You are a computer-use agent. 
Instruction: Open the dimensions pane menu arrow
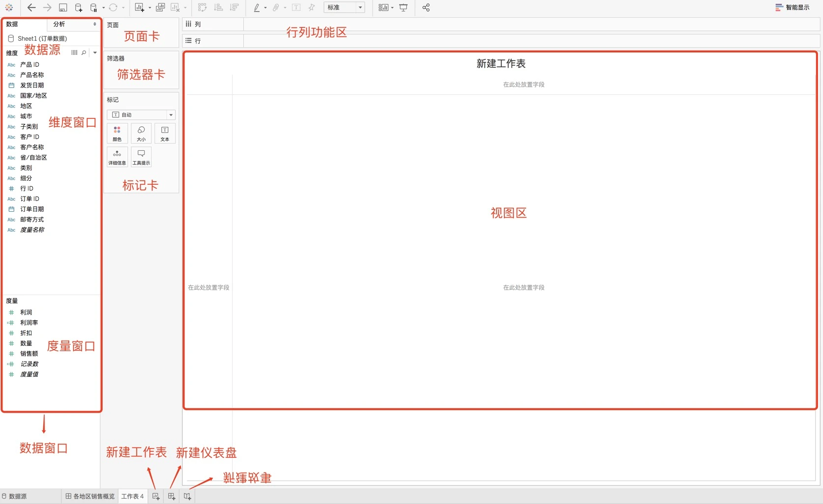tap(95, 53)
